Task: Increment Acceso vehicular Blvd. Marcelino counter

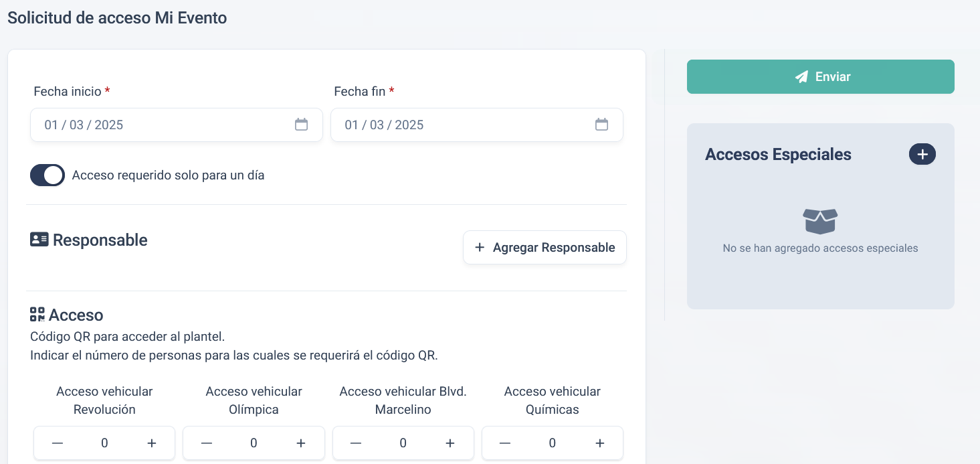Action: tap(450, 443)
